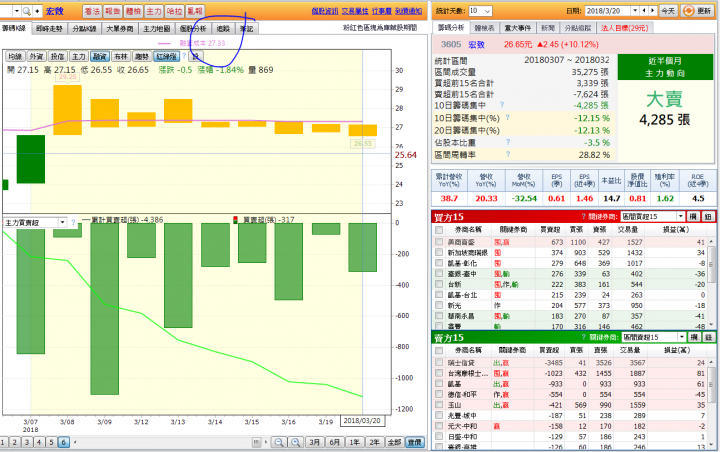
Task: Open the 法人目標(29元) tab
Action: click(624, 28)
